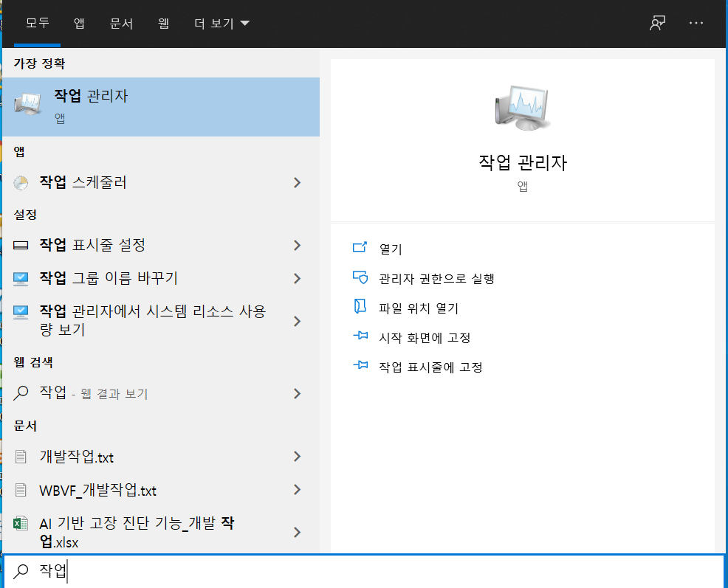Click the search magnifier icon in the search box
728x588 pixels.
pos(21,571)
